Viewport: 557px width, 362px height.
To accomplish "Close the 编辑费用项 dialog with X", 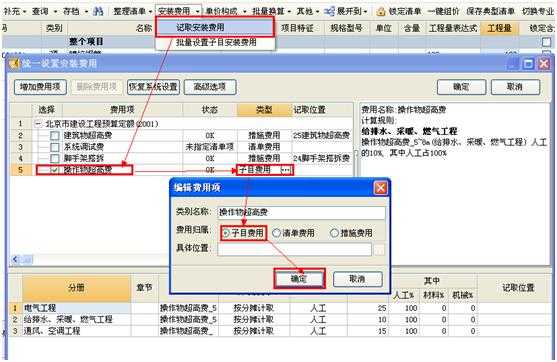I will pos(381,188).
